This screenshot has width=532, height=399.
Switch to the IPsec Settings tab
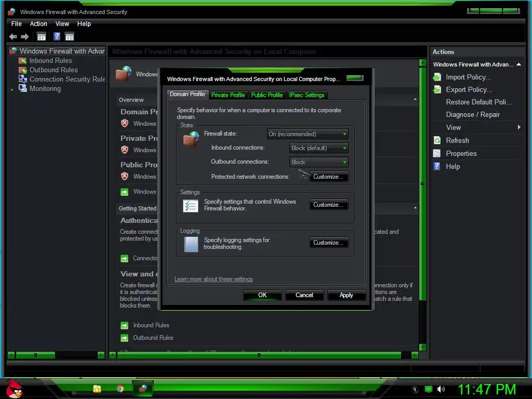[307, 95]
